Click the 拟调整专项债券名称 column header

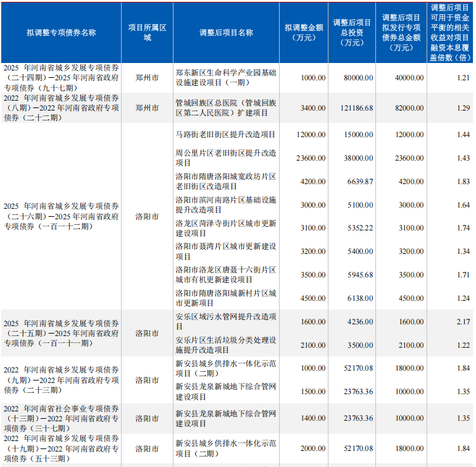pyautogui.click(x=61, y=33)
